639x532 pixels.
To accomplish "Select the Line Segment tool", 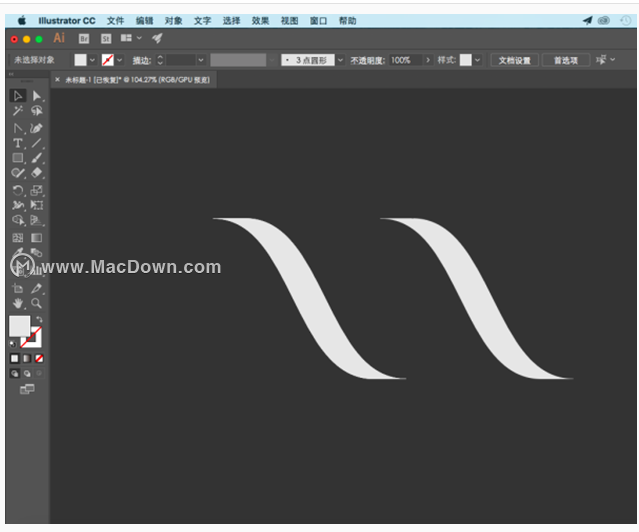I will coord(37,143).
